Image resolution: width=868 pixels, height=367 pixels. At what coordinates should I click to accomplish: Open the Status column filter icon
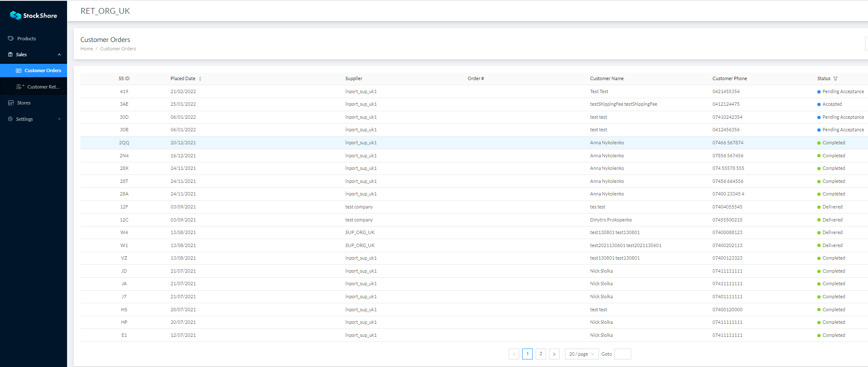click(835, 79)
